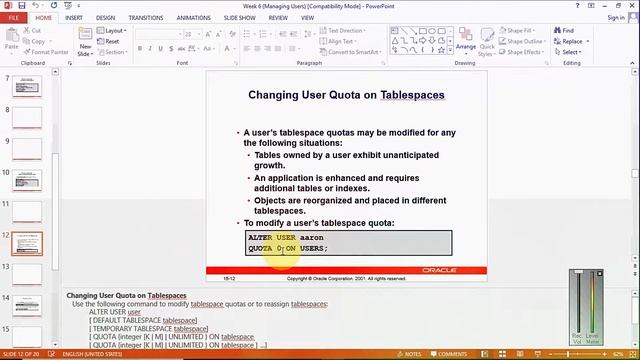Increase the list indent level
The image size is (640, 360).
coord(293,34)
